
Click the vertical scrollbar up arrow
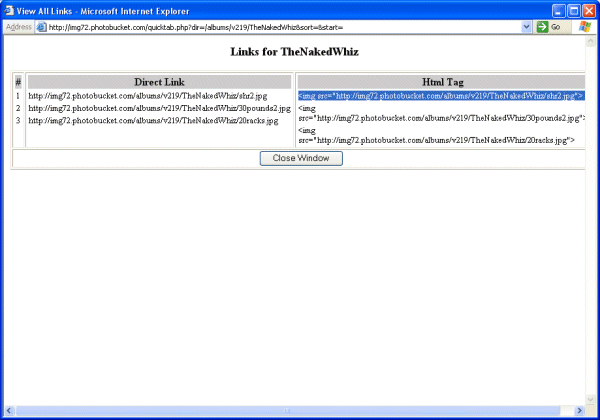590,41
